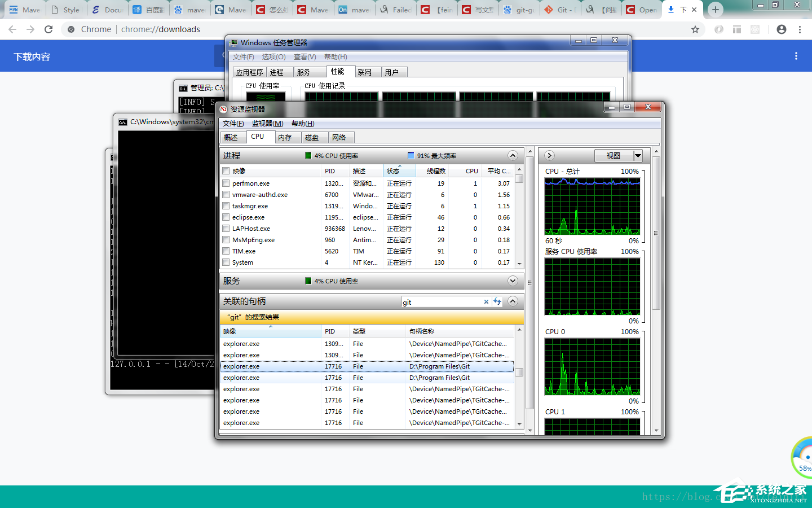Reload the Chrome downloads page
Image resolution: width=812 pixels, height=508 pixels.
(x=48, y=29)
